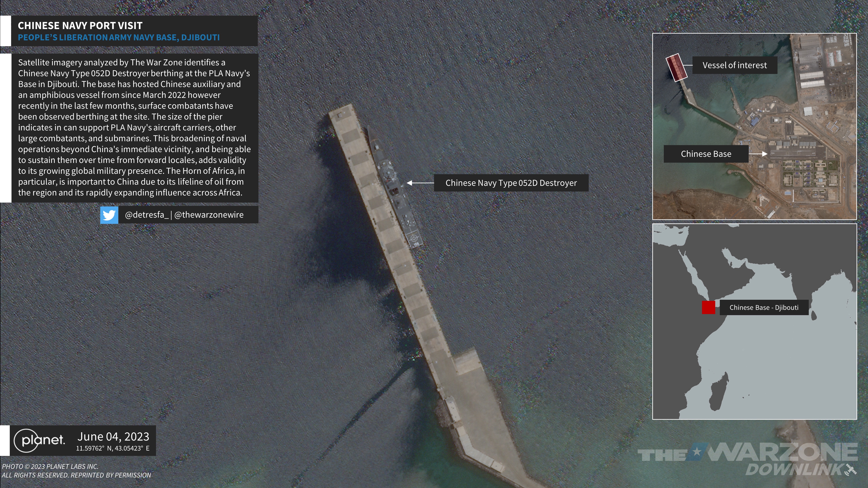Click the red highlighted vessel box in inset
This screenshot has width=868, height=488.
tap(676, 68)
